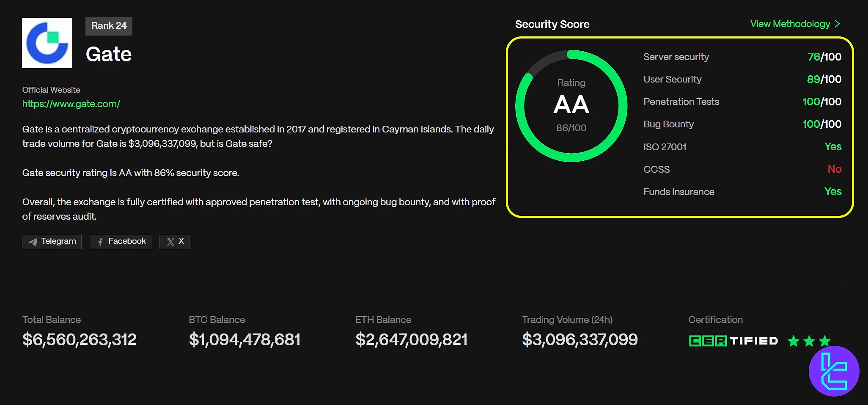Click the arrow next to View Methodology
The image size is (868, 405).
(838, 24)
